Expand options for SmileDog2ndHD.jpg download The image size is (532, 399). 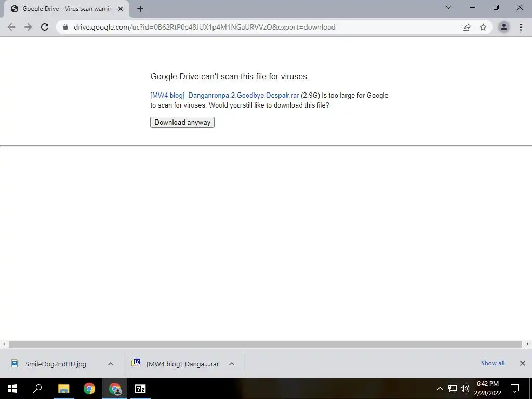(x=111, y=364)
